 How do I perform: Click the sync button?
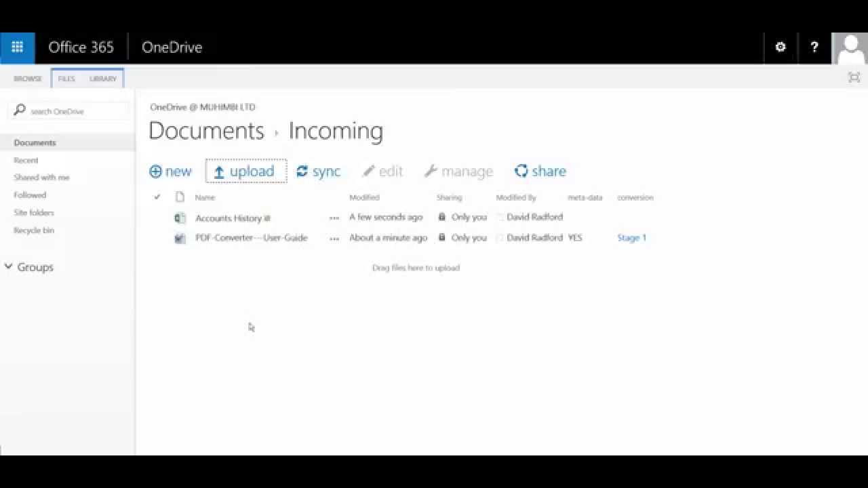pyautogui.click(x=318, y=171)
